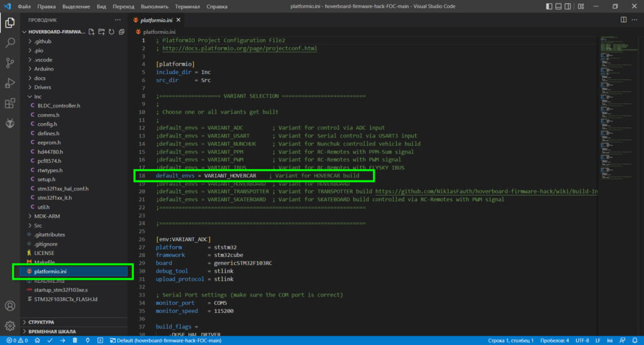The height and width of the screenshot is (345, 644).
Task: Open the Extensions view
Action: click(10, 103)
